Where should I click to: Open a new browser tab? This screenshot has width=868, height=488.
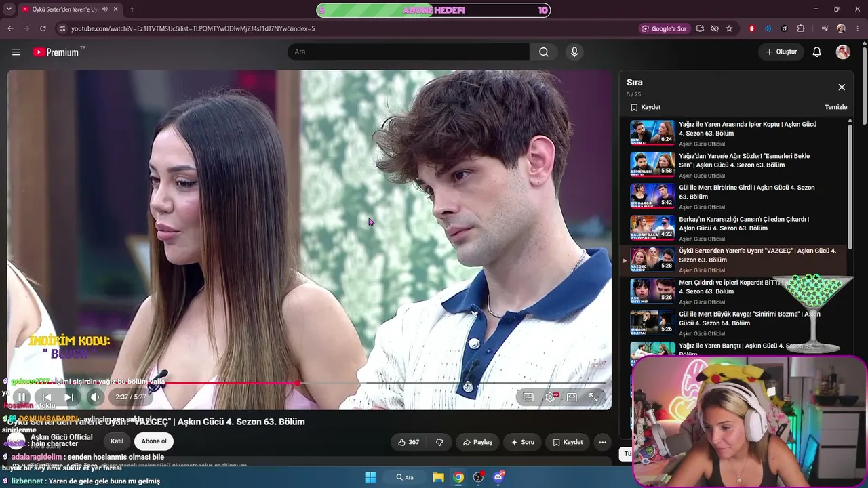(x=132, y=9)
